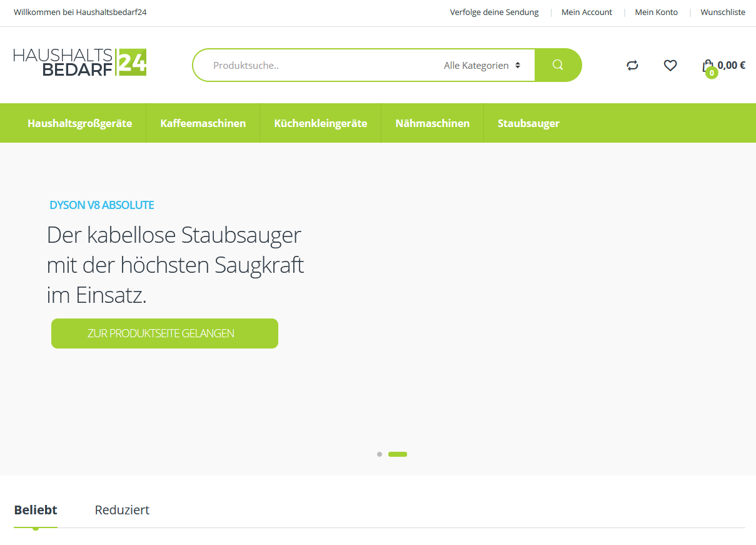
Task: Open Mein Account link
Action: pos(587,12)
